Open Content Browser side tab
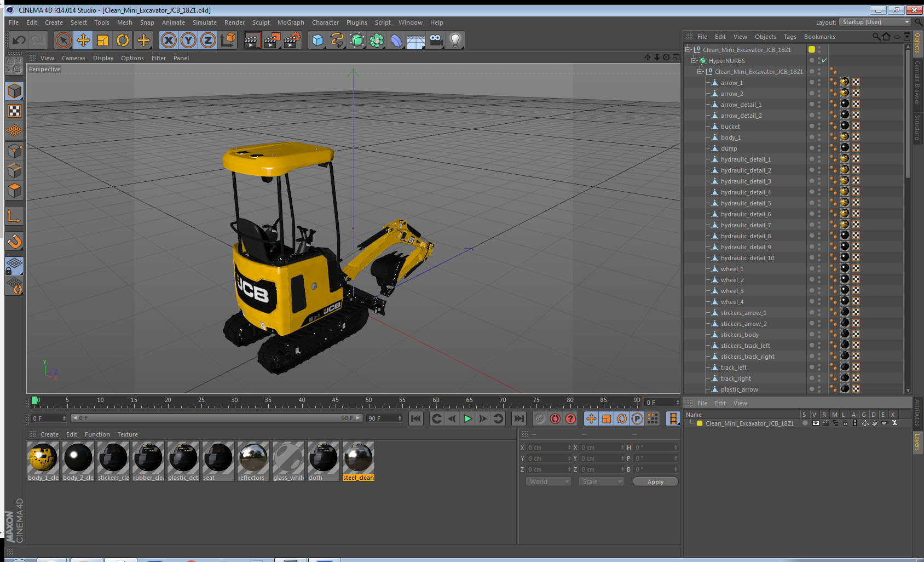 coord(917,82)
